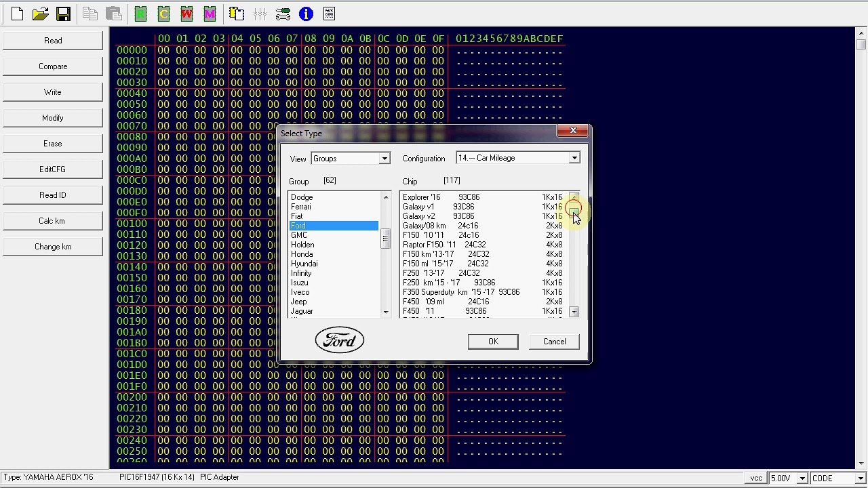Expand the View Groups dropdown
868x488 pixels.
384,159
